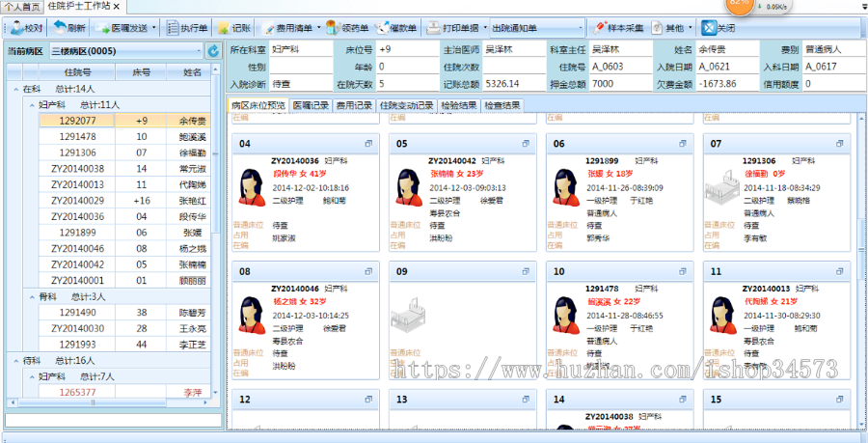Select patient row 1265377
Image resolution: width=868 pixels, height=443 pixels.
click(125, 393)
